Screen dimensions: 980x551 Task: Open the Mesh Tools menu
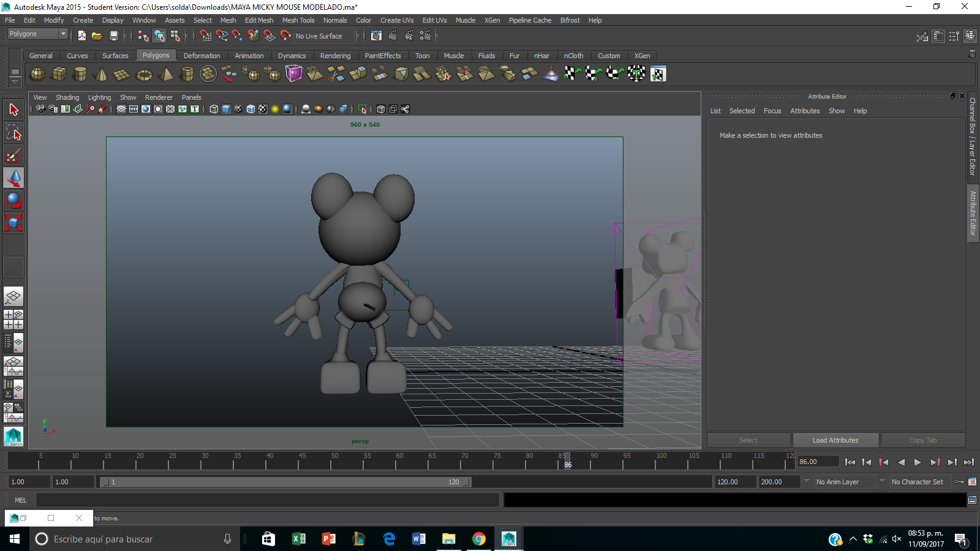298,20
